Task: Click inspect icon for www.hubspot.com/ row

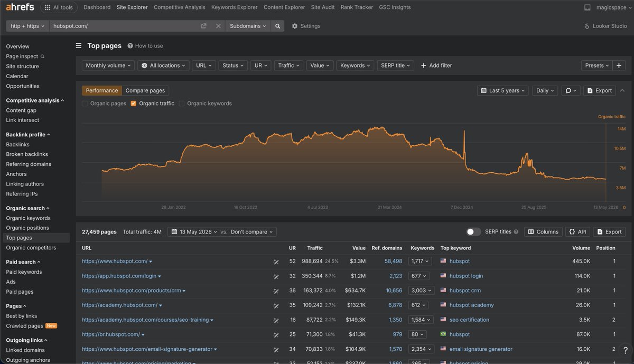Action: pos(276,262)
